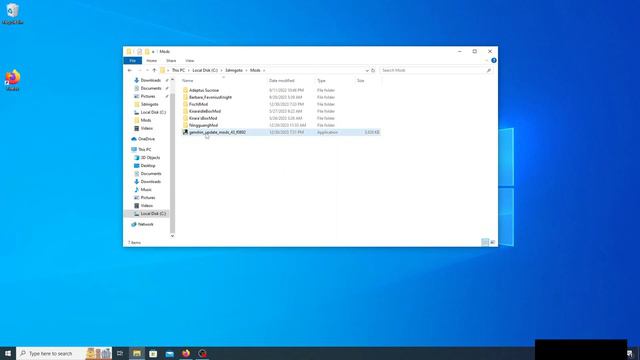This screenshot has height=360, width=640.
Task: Click the magnifier icon in search box
Action: click(x=488, y=70)
